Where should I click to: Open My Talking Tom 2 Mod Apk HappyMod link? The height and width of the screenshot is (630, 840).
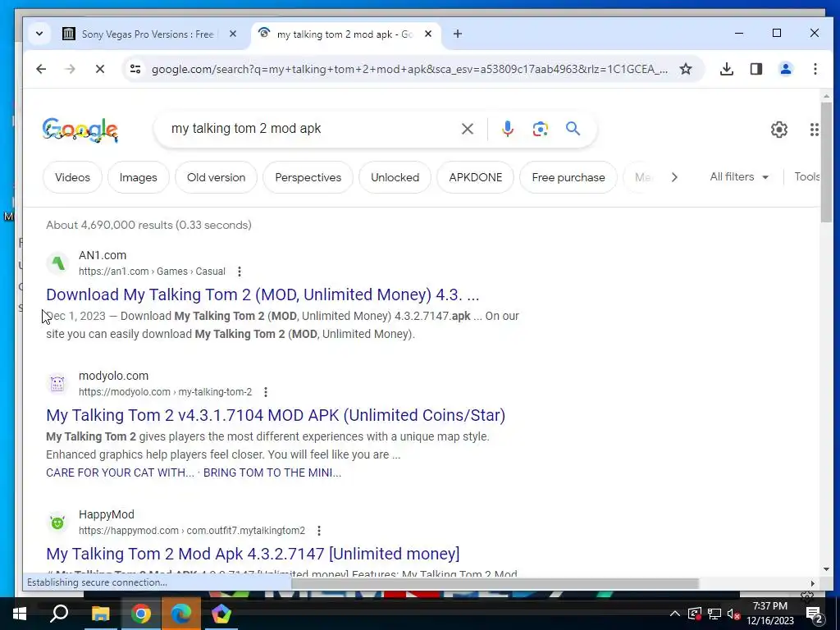(x=253, y=554)
